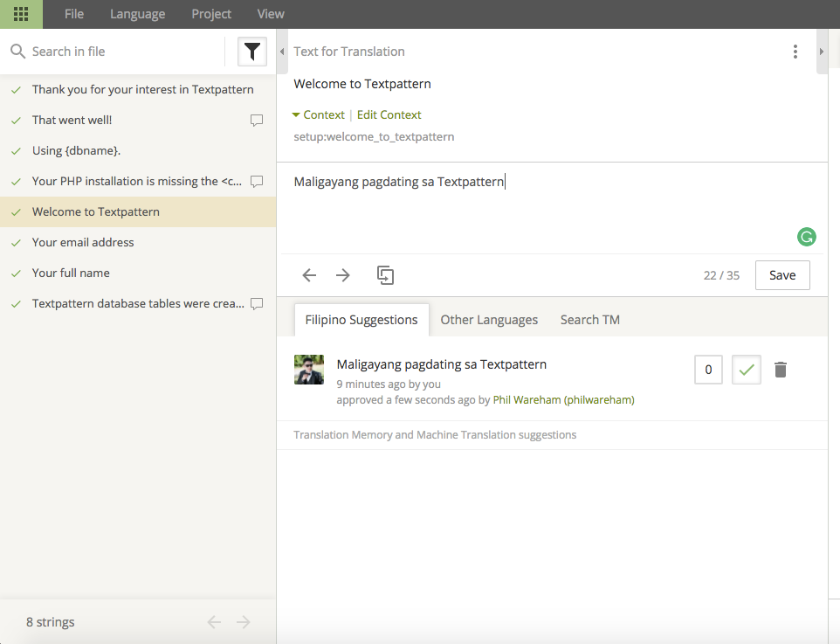840x644 pixels.
Task: Delete the Filipino suggestion with trash icon
Action: tap(781, 370)
